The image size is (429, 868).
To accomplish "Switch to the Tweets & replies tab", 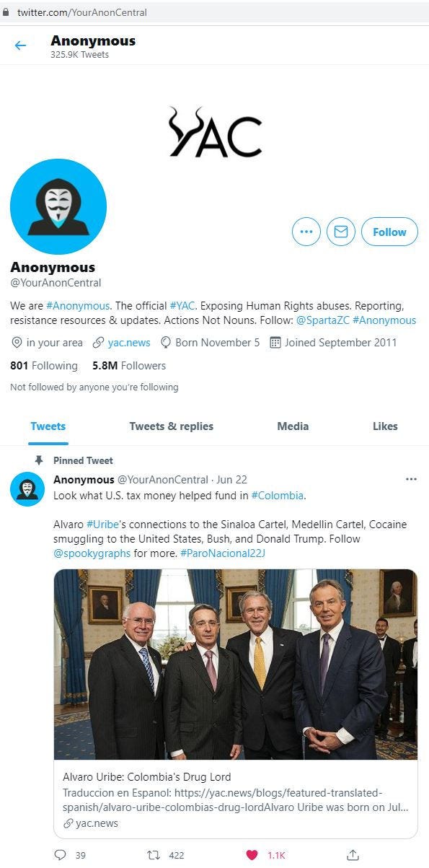I will point(172,426).
